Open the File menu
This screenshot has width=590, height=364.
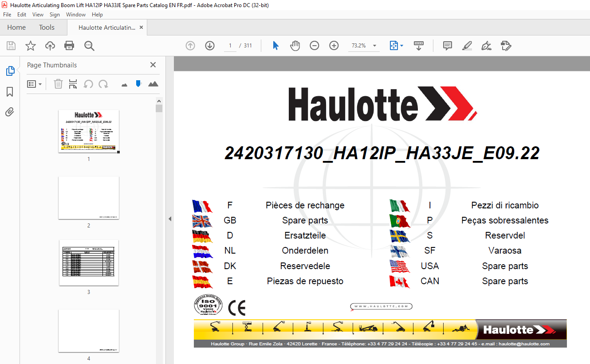pos(7,15)
